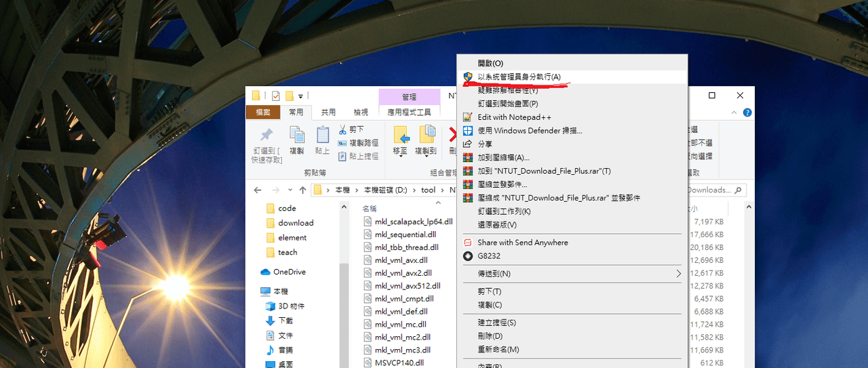
Task: Open the teach folder in navigation pane
Action: tap(288, 252)
